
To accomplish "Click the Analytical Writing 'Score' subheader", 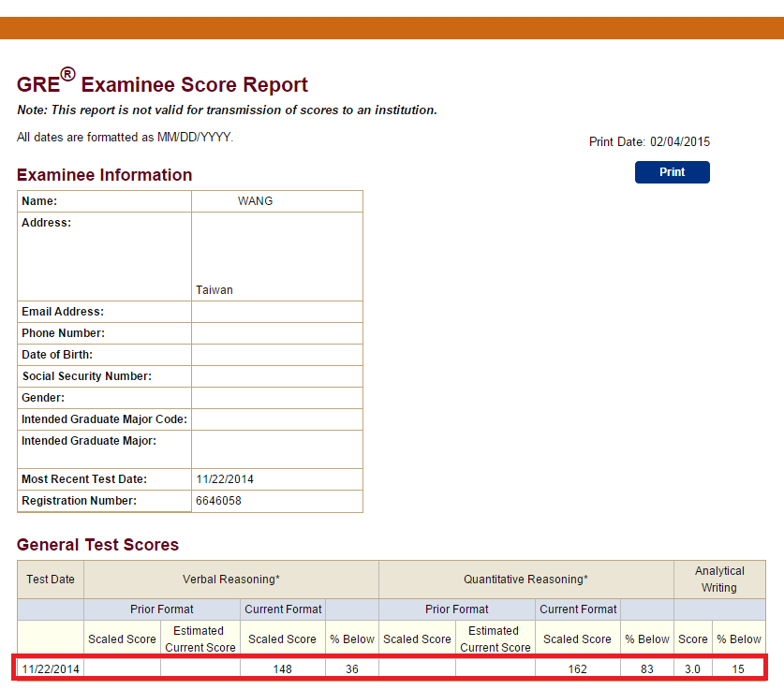I will (693, 639).
